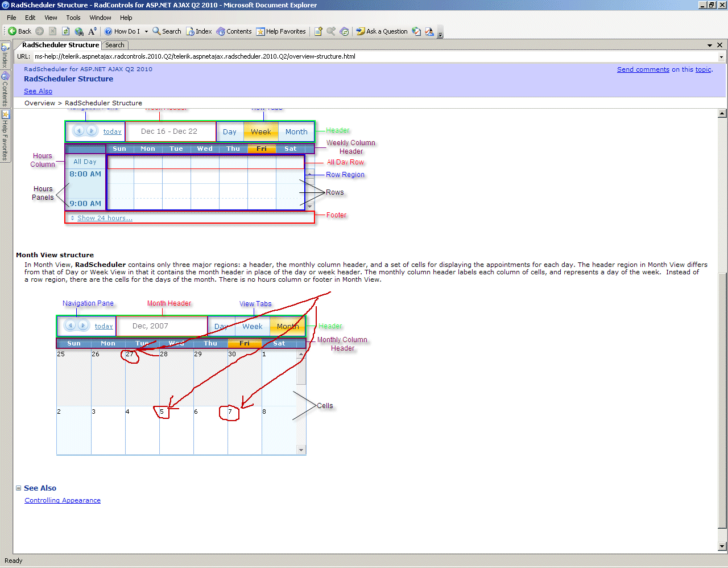Open the View menu
Image resolution: width=728 pixels, height=568 pixels.
(x=51, y=18)
